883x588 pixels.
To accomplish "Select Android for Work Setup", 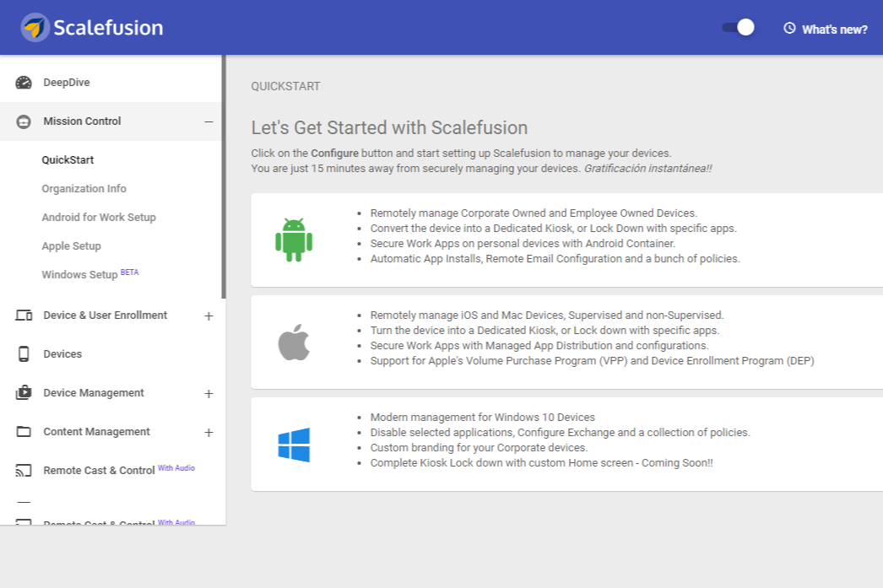I will (99, 218).
